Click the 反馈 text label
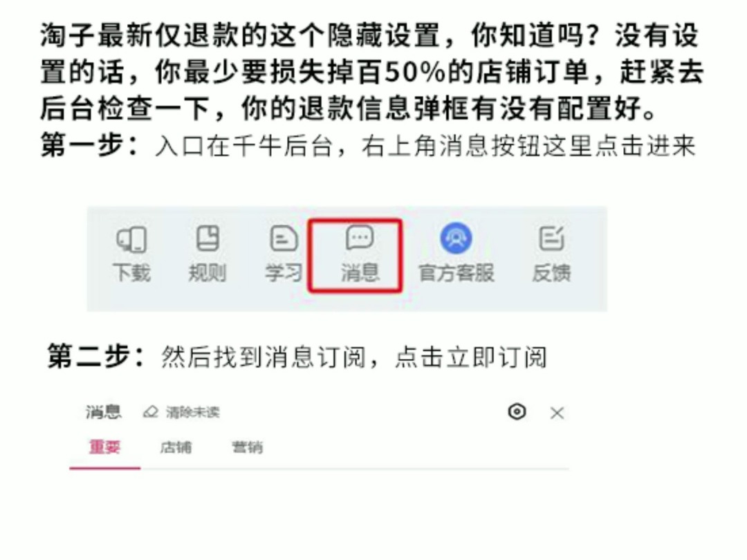The image size is (747, 560). click(x=551, y=273)
